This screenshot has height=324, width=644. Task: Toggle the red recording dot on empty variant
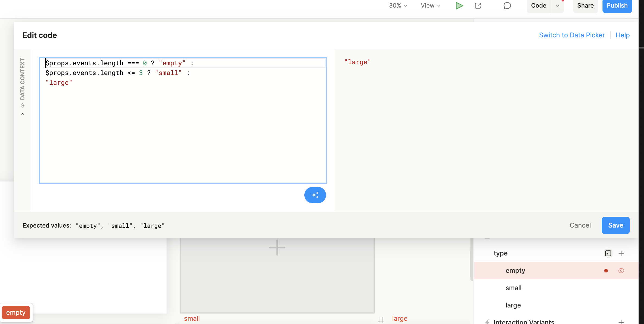point(606,271)
